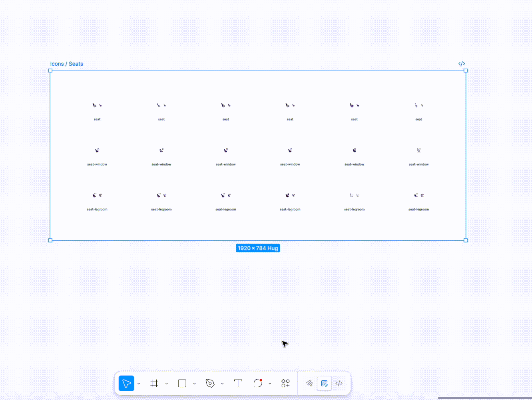
Task: Click the '1920 × 784 Hug' size badge
Action: click(258, 248)
